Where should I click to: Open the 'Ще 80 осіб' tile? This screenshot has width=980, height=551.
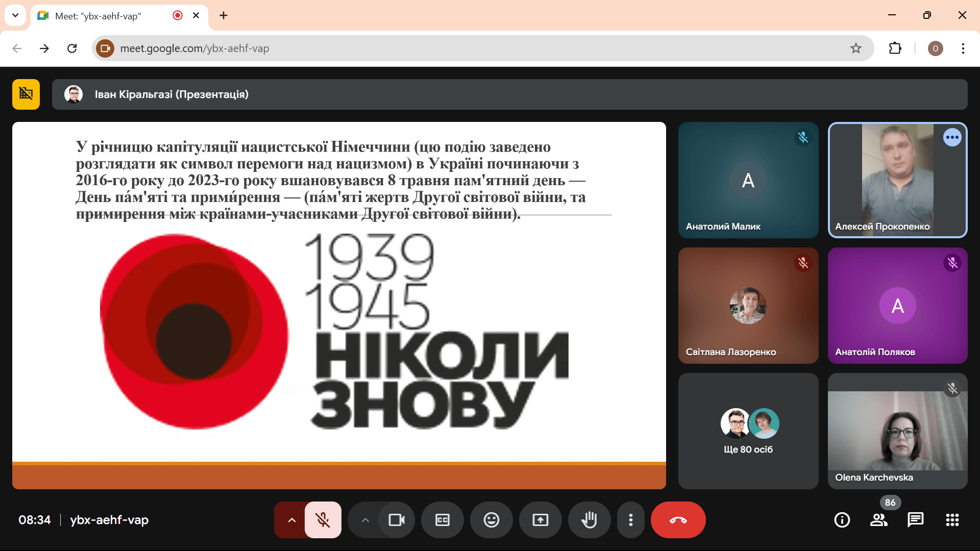(748, 431)
